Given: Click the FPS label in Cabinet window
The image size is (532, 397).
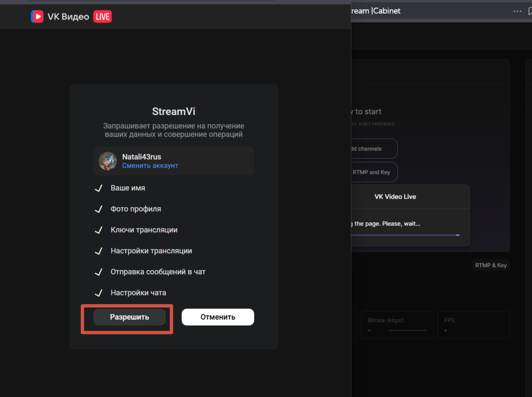Looking at the screenshot, I should 450,320.
